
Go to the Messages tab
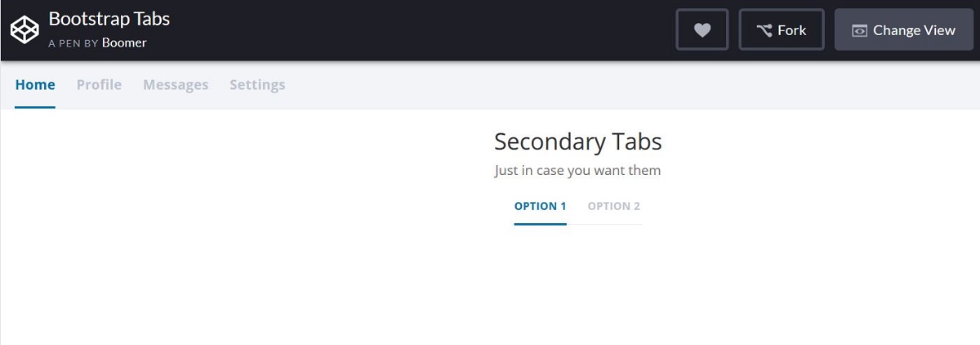176,85
